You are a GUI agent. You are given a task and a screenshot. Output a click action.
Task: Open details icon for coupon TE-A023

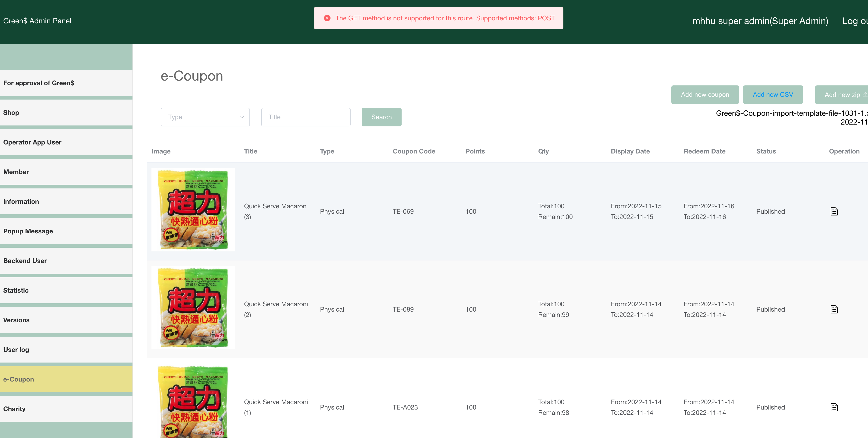click(x=834, y=407)
